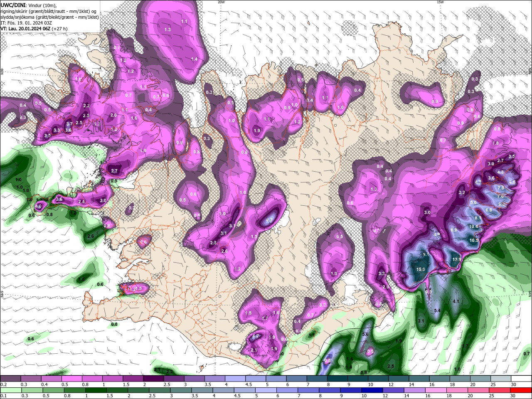Click the 4.0 value on the west peninsula
Image resolution: width=532 pixels, height=399 pixels.
pyautogui.click(x=39, y=206)
